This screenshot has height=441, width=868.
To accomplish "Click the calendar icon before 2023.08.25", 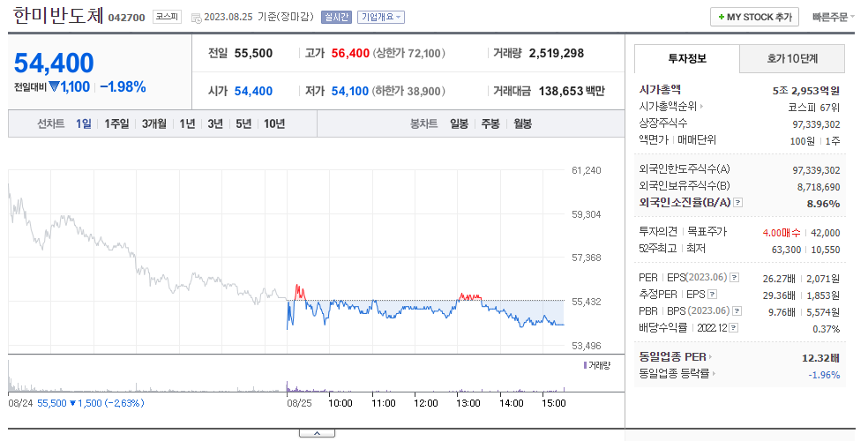I will 196,18.
